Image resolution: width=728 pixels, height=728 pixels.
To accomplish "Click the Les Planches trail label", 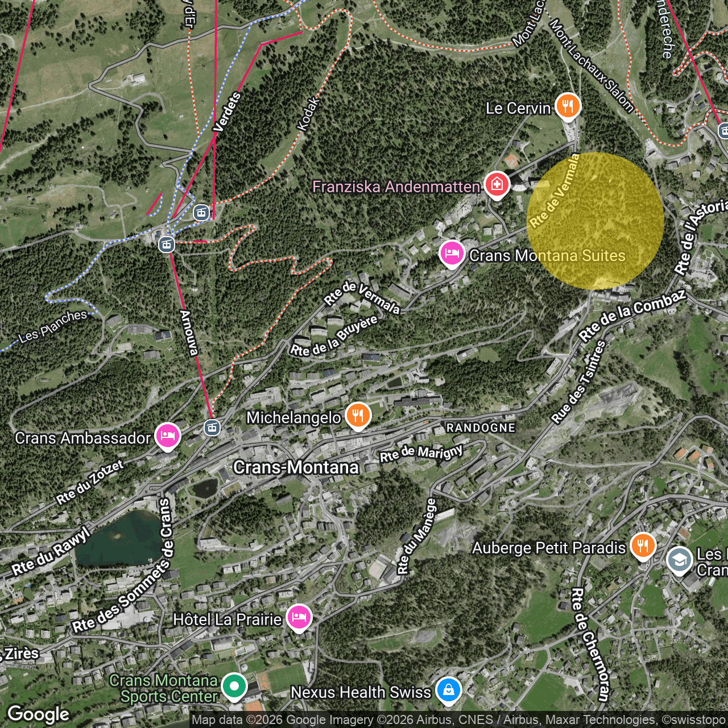I will 53,328.
